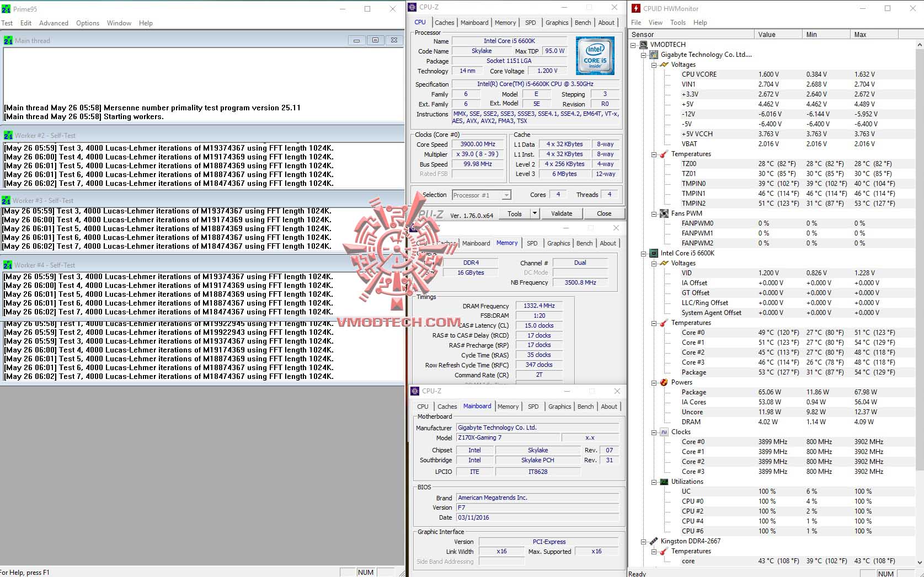The width and height of the screenshot is (924, 577).
Task: Click the Prime95 app icon in its title bar
Action: [x=6, y=9]
